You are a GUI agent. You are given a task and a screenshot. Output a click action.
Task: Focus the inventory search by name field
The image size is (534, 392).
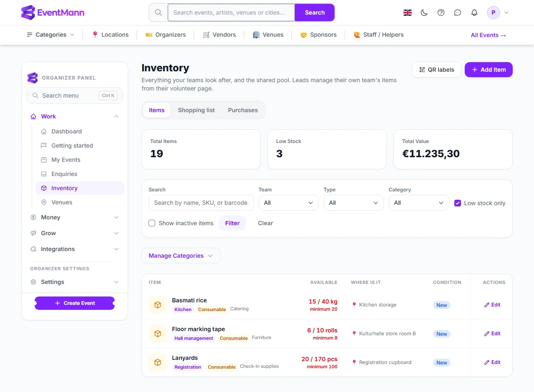(201, 203)
